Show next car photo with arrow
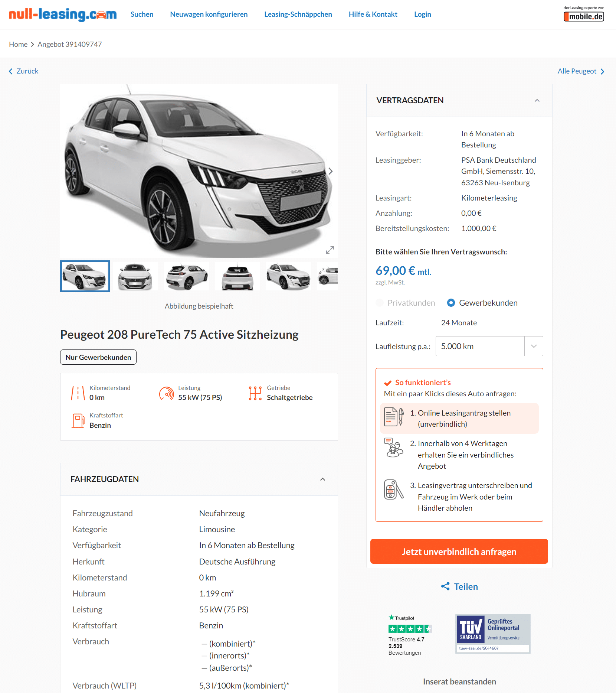This screenshot has height=693, width=616. [x=330, y=171]
